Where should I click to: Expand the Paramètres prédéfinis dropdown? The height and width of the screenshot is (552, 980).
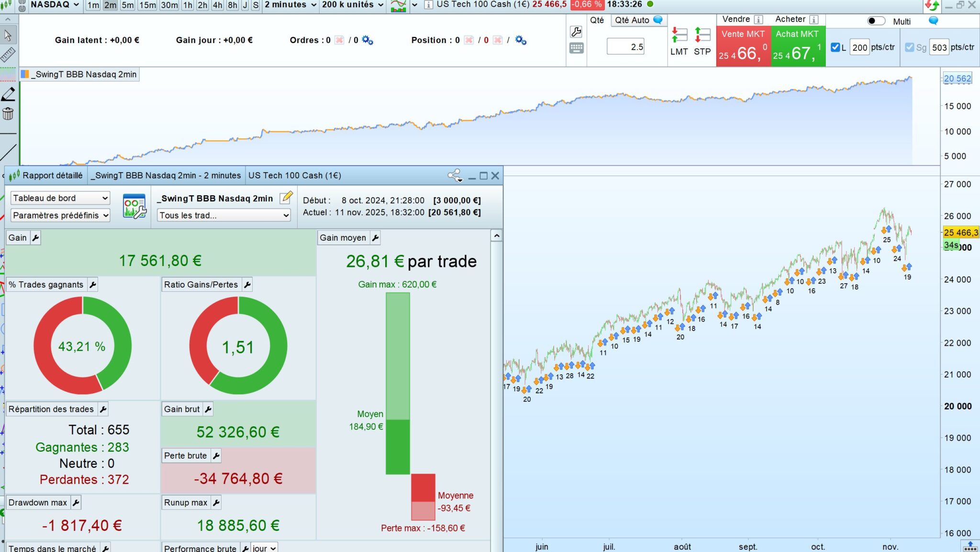60,215
